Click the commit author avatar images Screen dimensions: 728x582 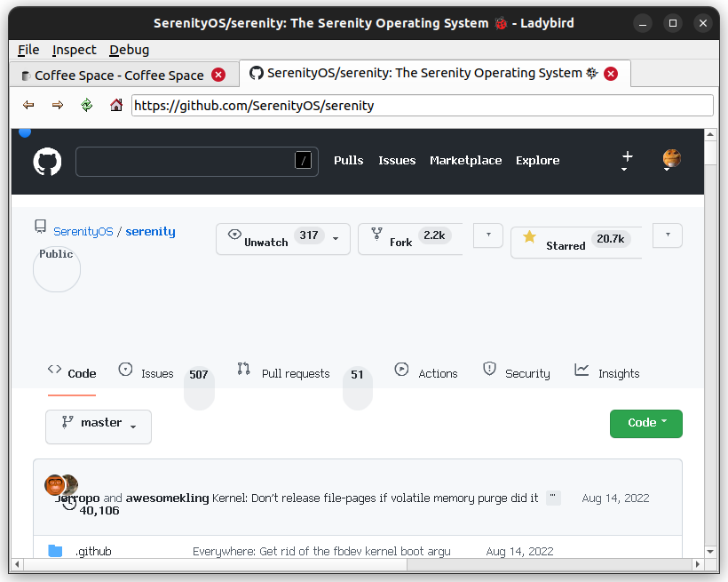point(61,485)
